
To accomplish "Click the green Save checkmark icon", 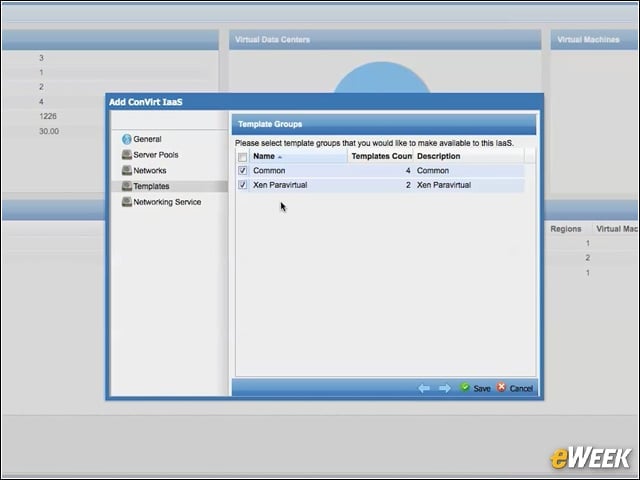I will pyautogui.click(x=464, y=387).
